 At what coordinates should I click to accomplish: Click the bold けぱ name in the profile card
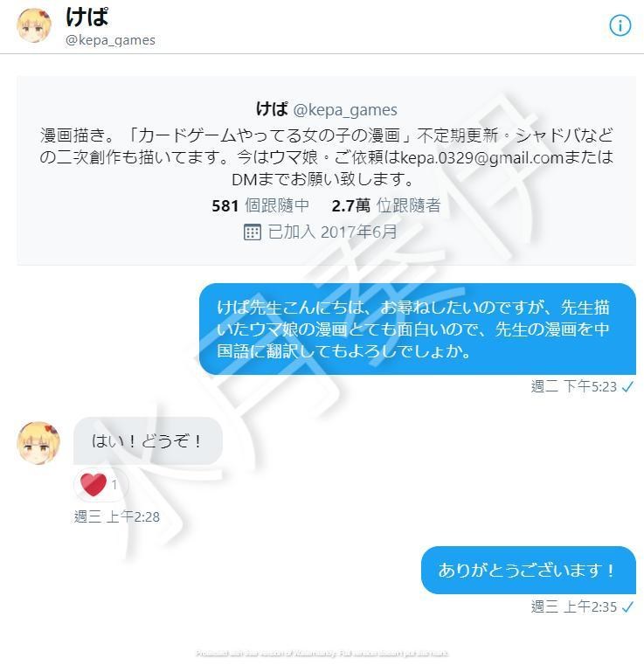coord(272,109)
